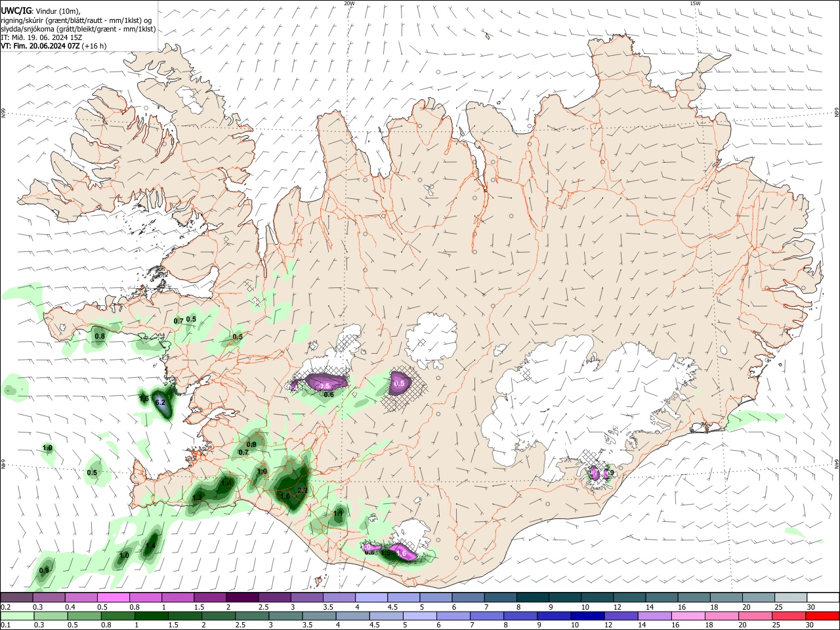Pick the pink 20 rain legend swatch

(x=755, y=616)
